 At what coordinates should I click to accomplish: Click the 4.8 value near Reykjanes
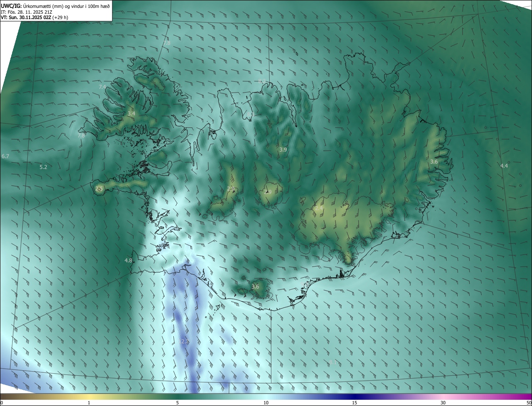128,261
